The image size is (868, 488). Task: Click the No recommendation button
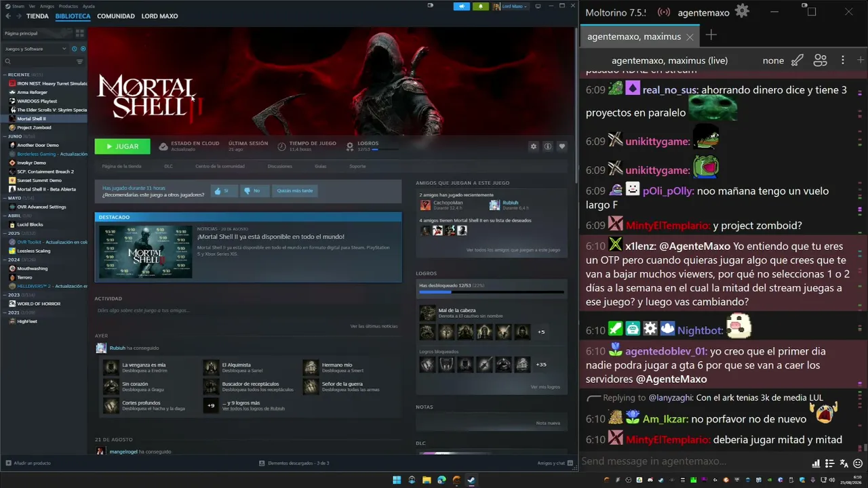pyautogui.click(x=254, y=191)
